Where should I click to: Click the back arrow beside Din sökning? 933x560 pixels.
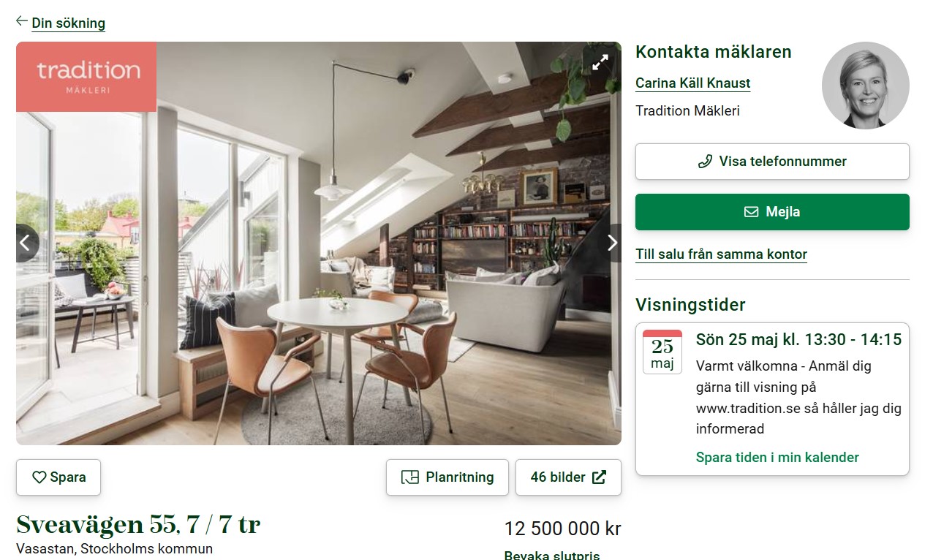click(x=22, y=21)
